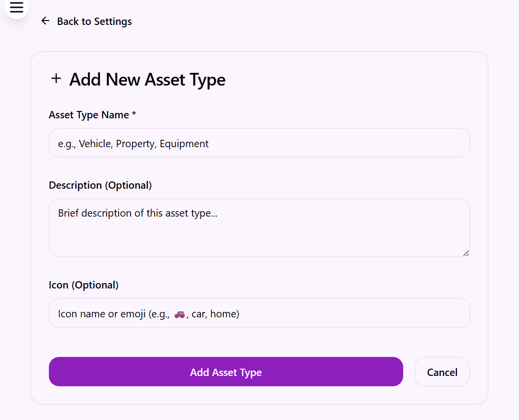This screenshot has height=420, width=519.
Task: Focus the Asset Type Name input field
Action: click(259, 143)
